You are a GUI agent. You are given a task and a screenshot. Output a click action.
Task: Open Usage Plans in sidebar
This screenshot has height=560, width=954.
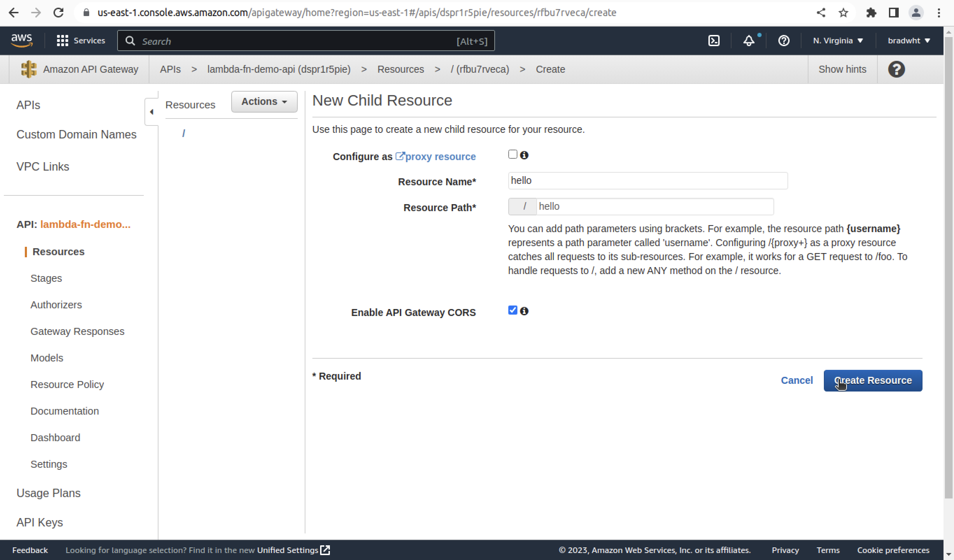tap(48, 493)
